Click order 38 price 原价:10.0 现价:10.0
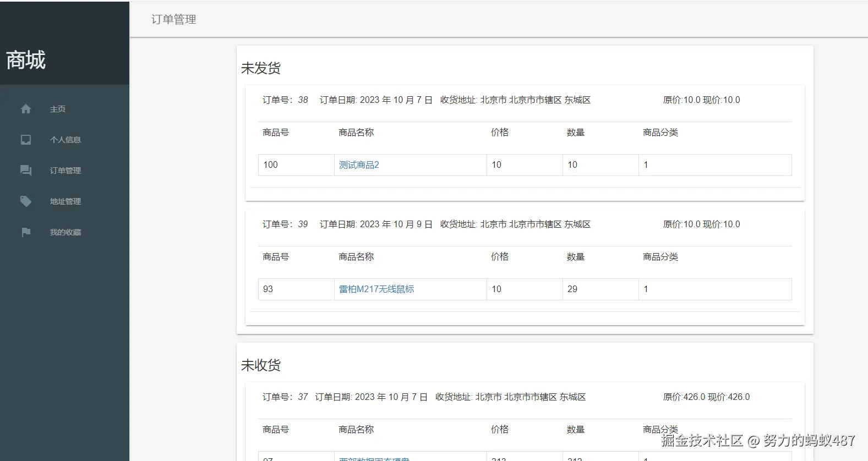This screenshot has width=868, height=461. [701, 100]
